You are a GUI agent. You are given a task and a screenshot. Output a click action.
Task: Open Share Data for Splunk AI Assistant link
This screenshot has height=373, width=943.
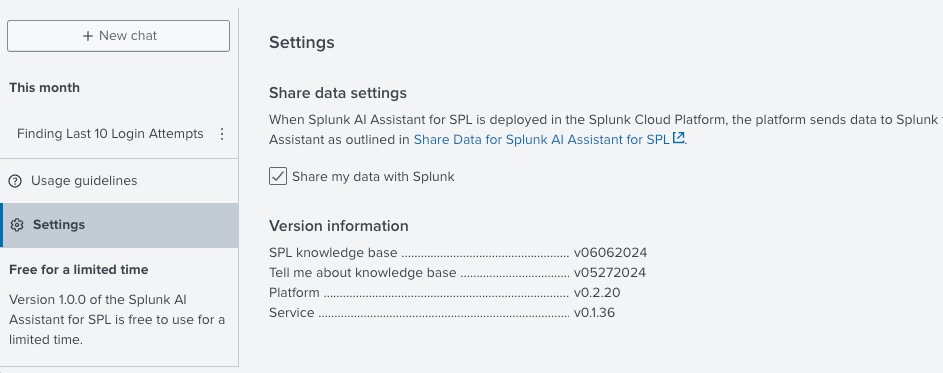(541, 140)
